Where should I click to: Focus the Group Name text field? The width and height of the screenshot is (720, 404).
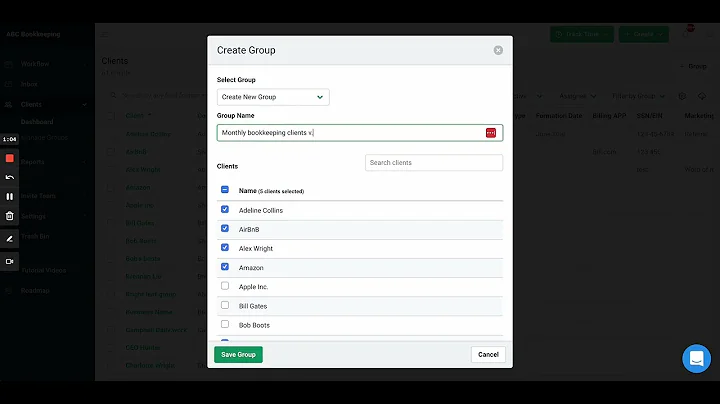click(x=360, y=133)
